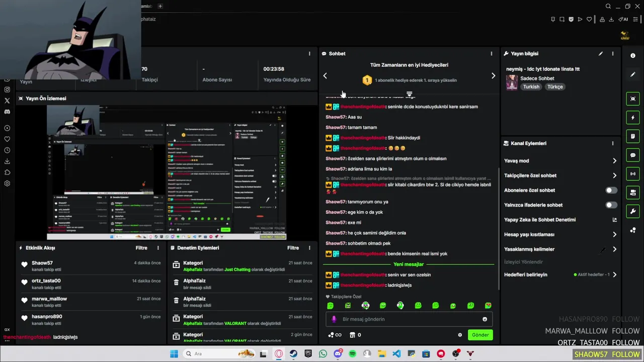Open the Player sidebar icon
644x362 pixels.
pos(7,128)
